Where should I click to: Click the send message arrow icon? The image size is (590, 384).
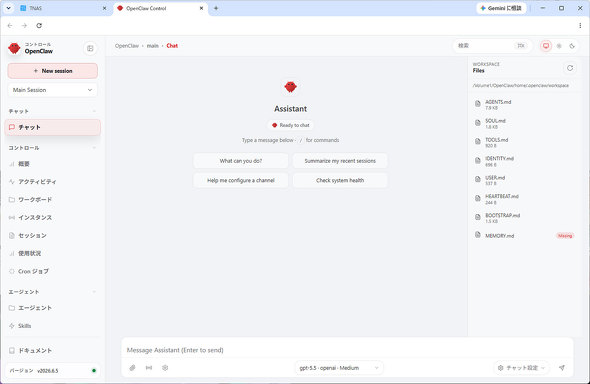tap(562, 368)
